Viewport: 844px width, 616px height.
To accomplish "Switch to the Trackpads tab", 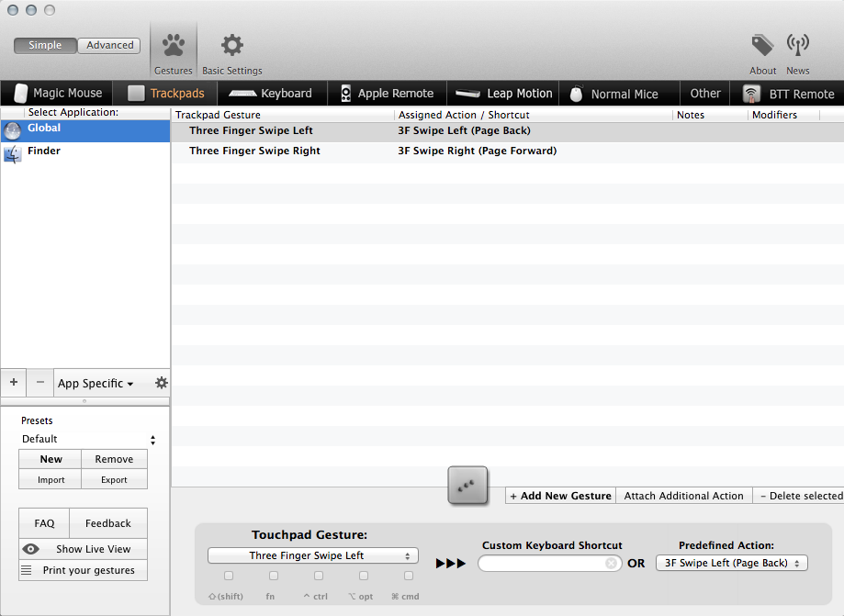I will click(166, 93).
